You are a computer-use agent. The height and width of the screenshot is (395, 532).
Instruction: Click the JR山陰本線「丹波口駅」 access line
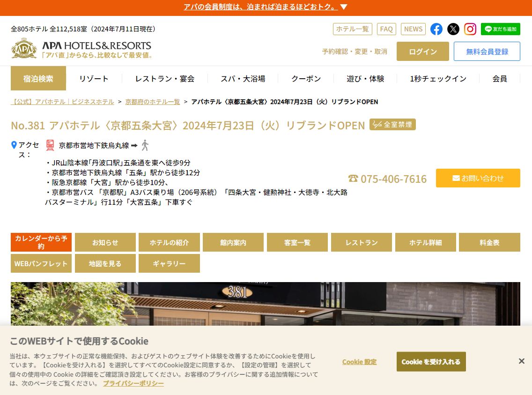pyautogui.click(x=118, y=163)
